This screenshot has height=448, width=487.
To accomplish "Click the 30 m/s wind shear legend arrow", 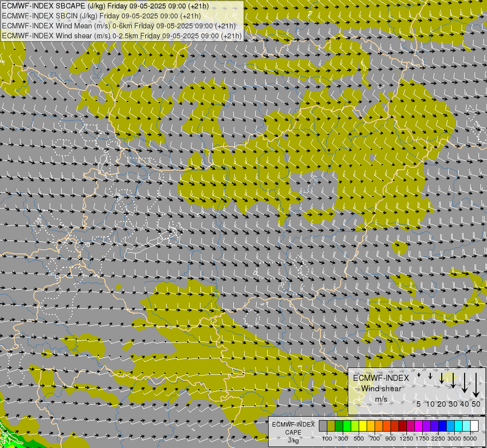I will click(x=453, y=380).
